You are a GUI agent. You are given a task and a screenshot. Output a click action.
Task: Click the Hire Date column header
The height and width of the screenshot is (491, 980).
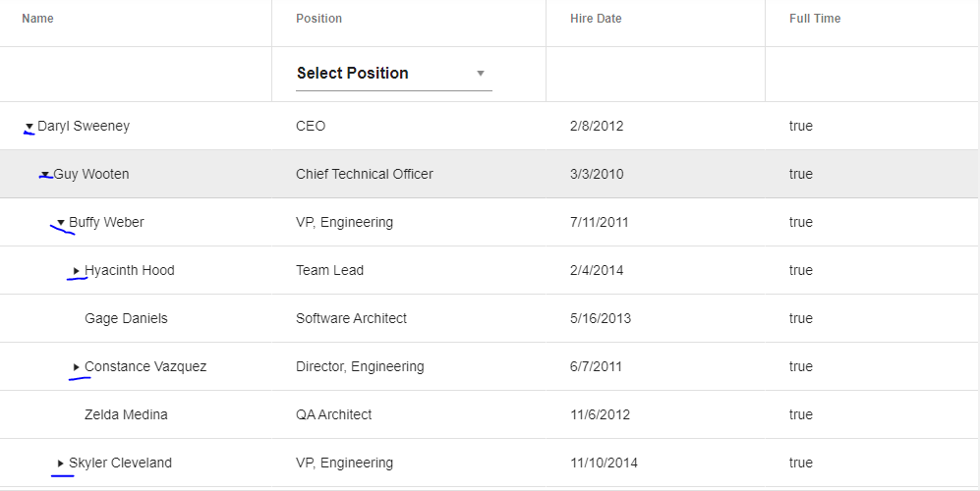pos(596,19)
